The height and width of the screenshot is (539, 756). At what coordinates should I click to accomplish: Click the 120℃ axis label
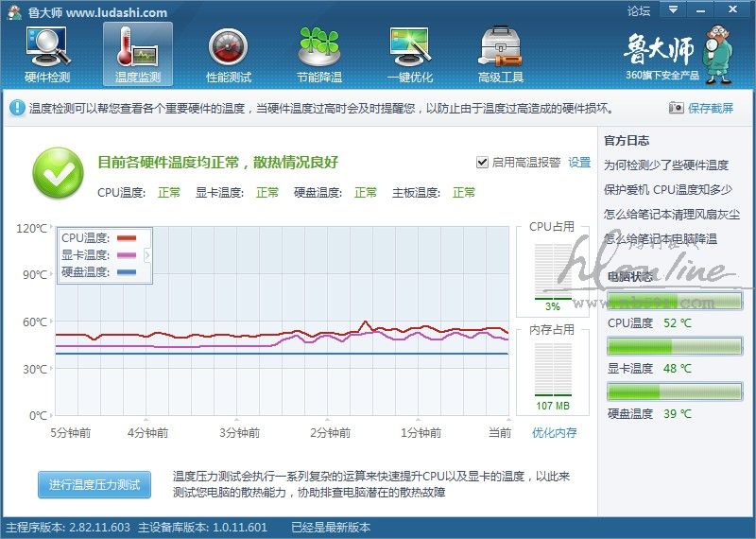click(x=32, y=228)
